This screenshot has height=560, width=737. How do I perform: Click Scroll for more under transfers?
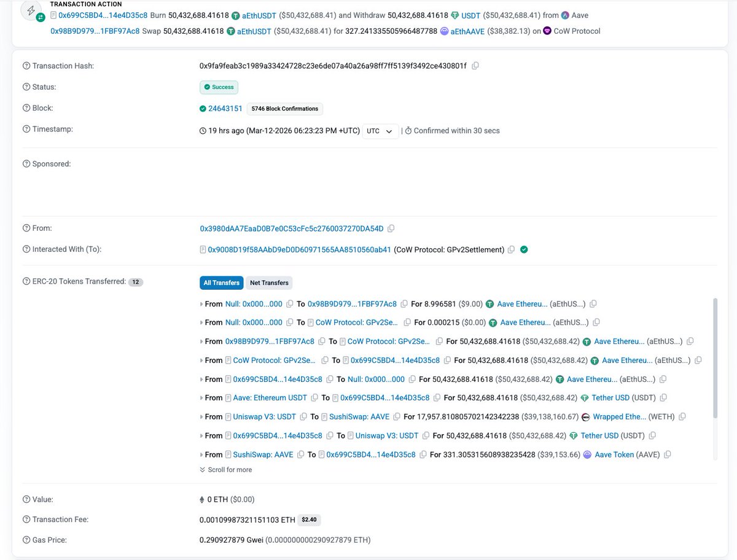point(225,470)
